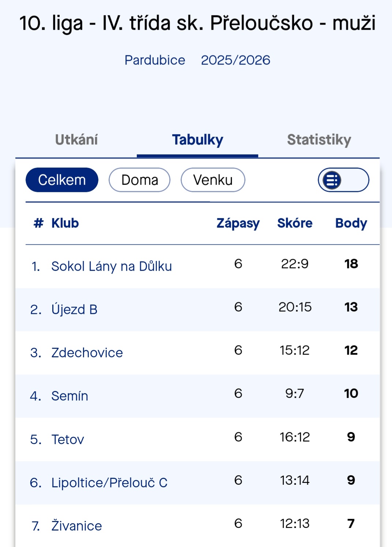Open the Živanice club page
The height and width of the screenshot is (547, 392).
click(76, 526)
